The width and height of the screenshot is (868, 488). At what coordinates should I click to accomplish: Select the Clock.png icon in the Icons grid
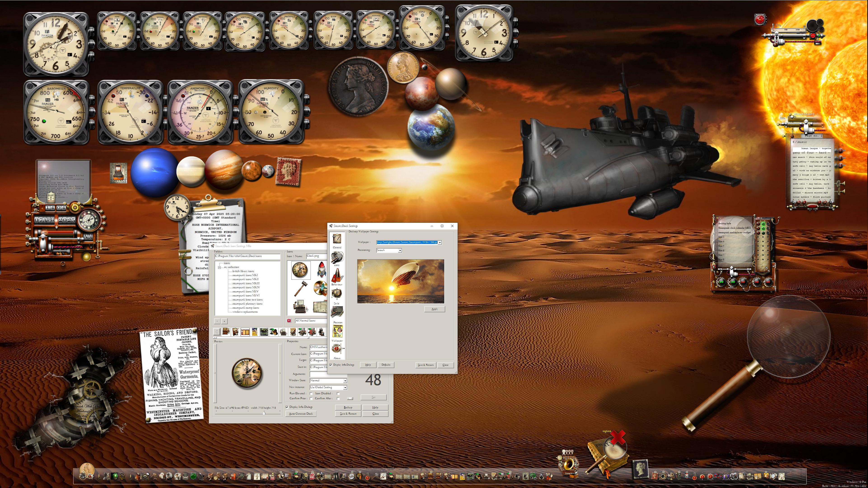tap(301, 270)
